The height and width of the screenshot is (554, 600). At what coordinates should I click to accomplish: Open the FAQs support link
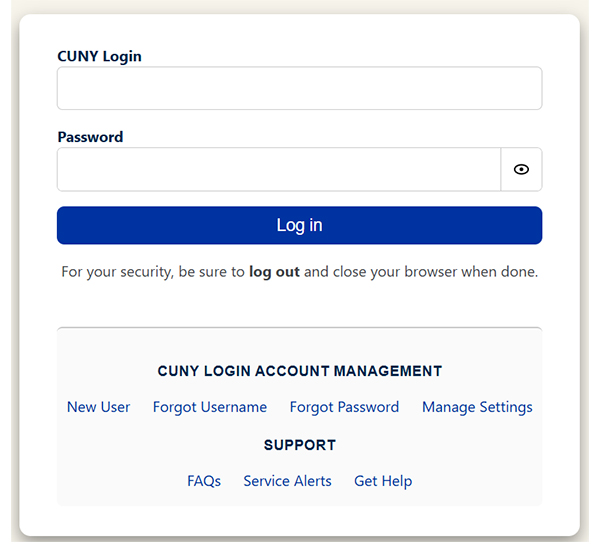coord(204,481)
